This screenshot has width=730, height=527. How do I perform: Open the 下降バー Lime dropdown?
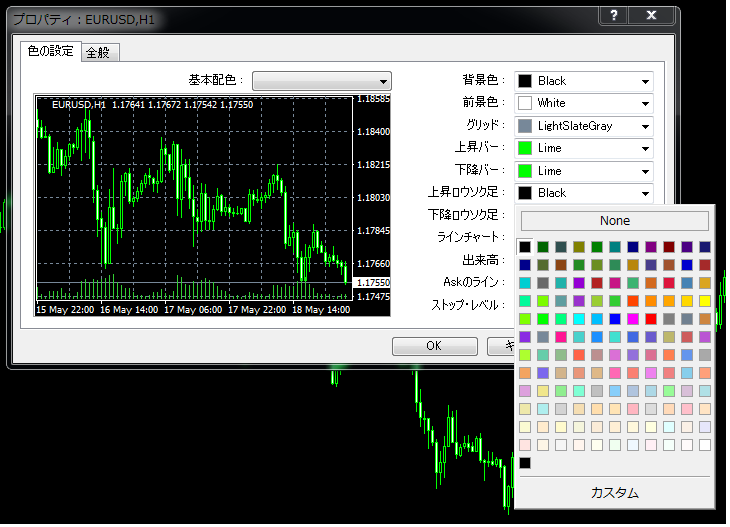(584, 171)
